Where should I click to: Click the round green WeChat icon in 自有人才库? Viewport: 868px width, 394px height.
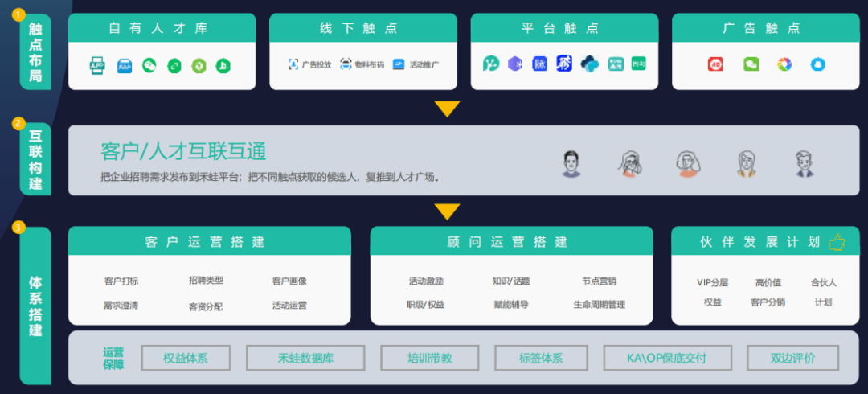pyautogui.click(x=149, y=65)
